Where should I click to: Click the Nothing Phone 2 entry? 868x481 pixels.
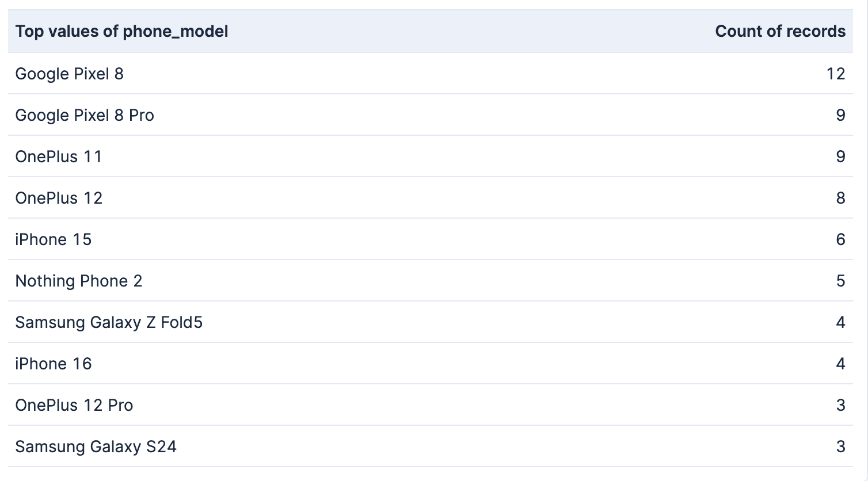pyautogui.click(x=79, y=281)
